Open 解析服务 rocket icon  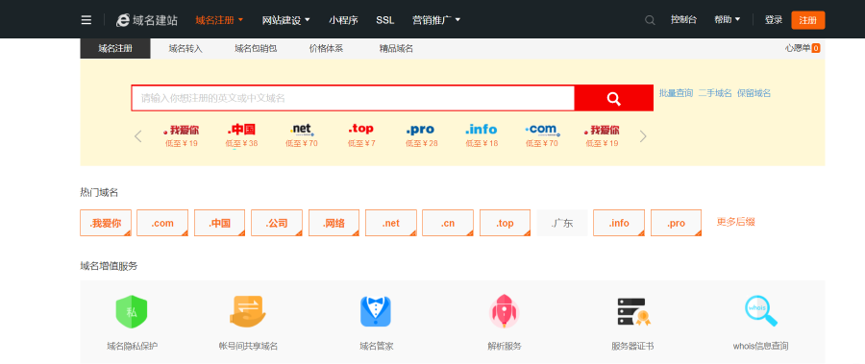(504, 312)
